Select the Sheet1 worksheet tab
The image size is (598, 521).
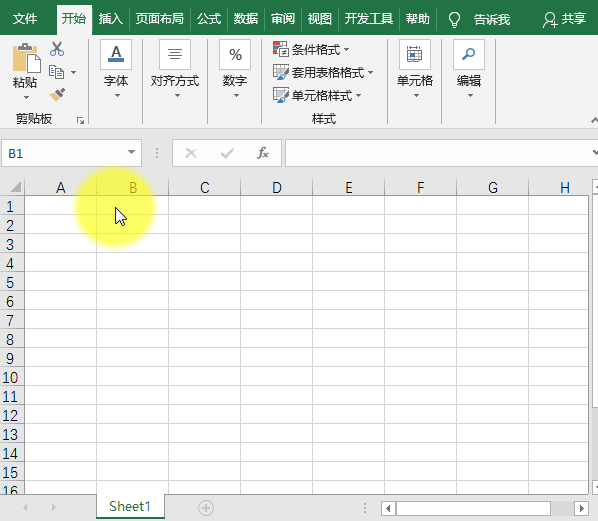[x=130, y=507]
